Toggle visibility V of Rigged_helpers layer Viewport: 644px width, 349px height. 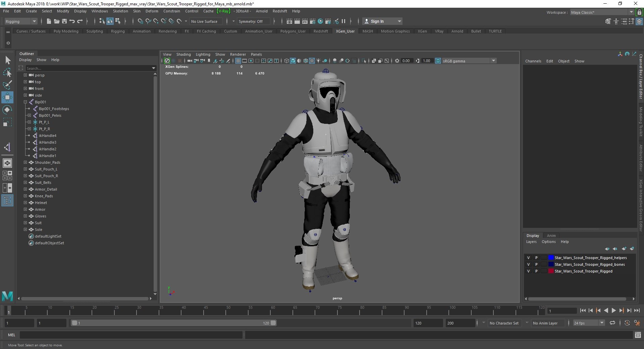click(x=529, y=258)
